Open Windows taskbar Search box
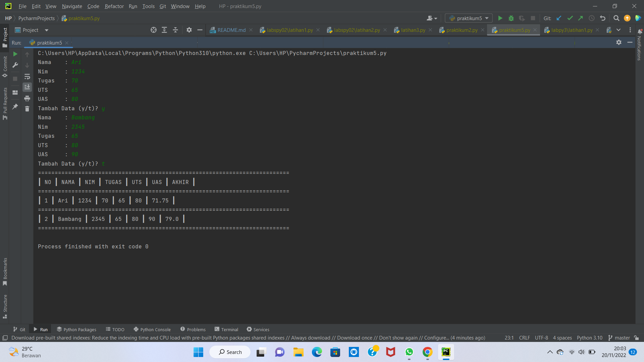The image size is (644, 362). pos(230,352)
